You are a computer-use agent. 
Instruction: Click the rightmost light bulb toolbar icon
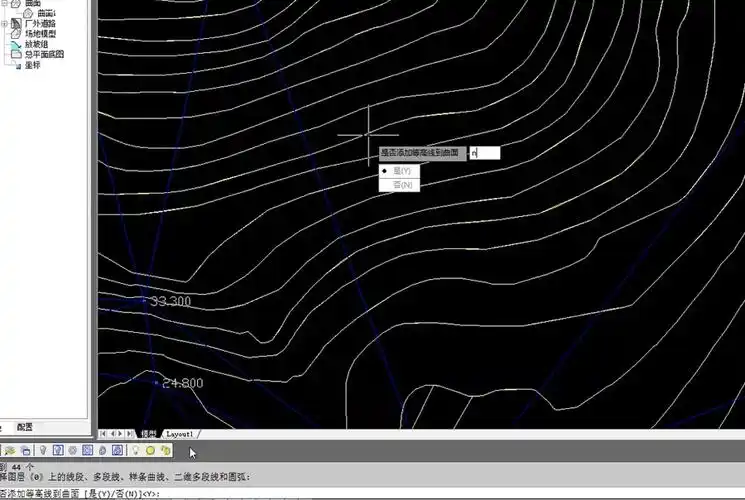coord(134,451)
